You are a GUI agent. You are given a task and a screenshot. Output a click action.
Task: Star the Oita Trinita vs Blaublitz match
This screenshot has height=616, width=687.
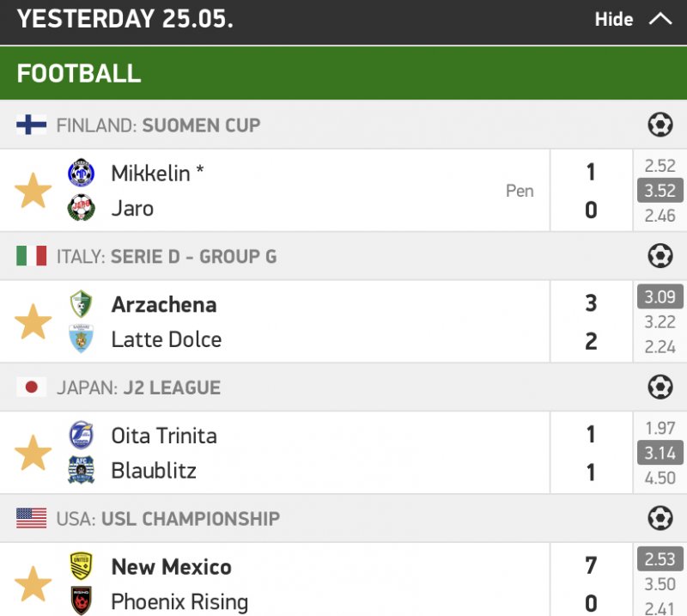click(33, 453)
